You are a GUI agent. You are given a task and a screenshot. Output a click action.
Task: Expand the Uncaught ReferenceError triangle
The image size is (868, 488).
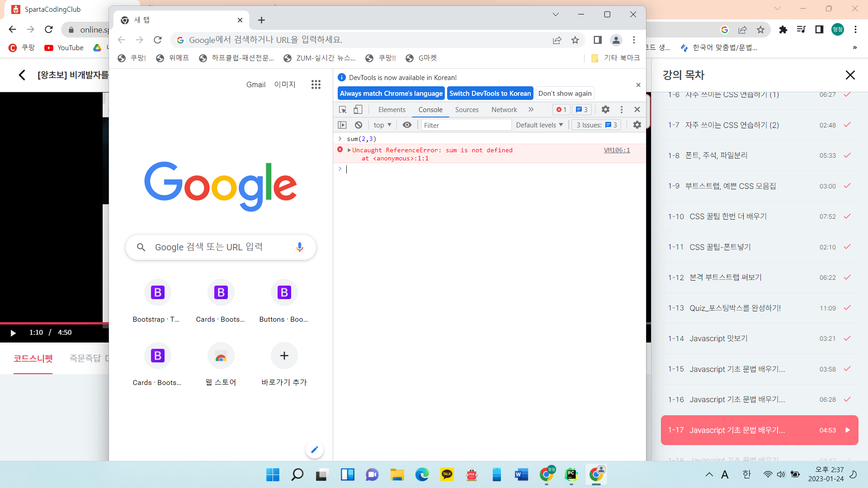point(349,150)
